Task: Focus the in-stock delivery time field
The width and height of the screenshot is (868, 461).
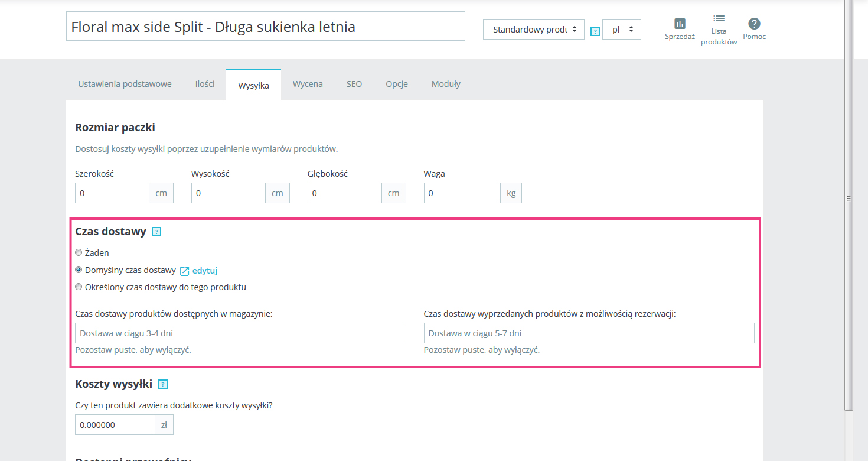Action: [240, 333]
